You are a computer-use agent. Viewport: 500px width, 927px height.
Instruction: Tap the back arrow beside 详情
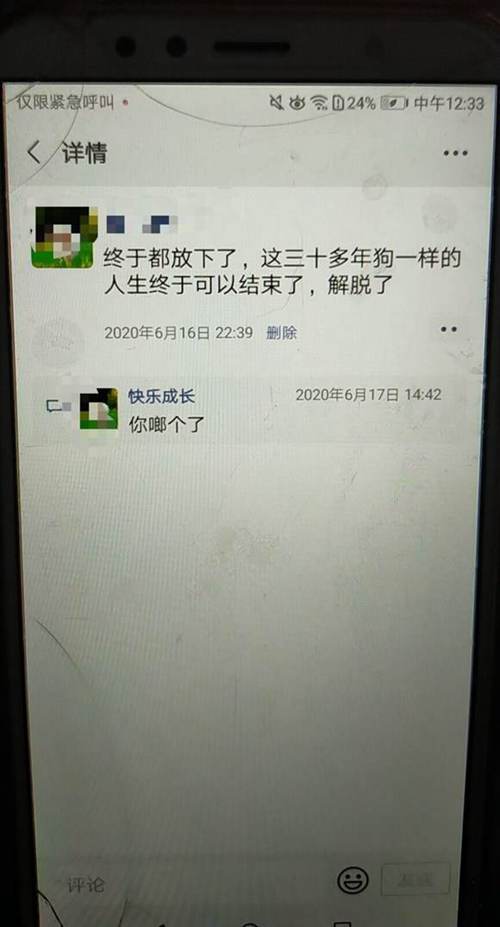pyautogui.click(x=34, y=153)
